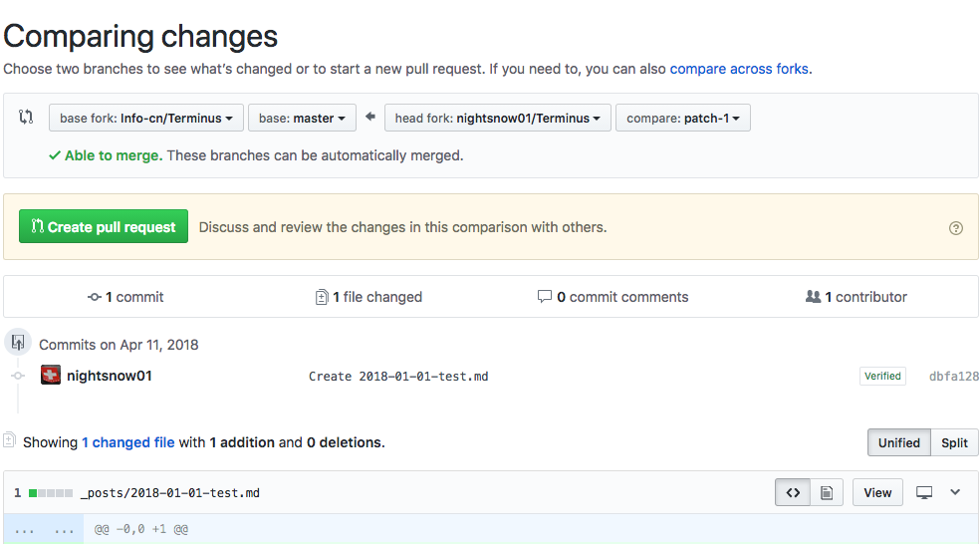The image size is (980, 544).
Task: Open the head fork nightsnow01/Terminus dropdown
Action: coord(498,118)
